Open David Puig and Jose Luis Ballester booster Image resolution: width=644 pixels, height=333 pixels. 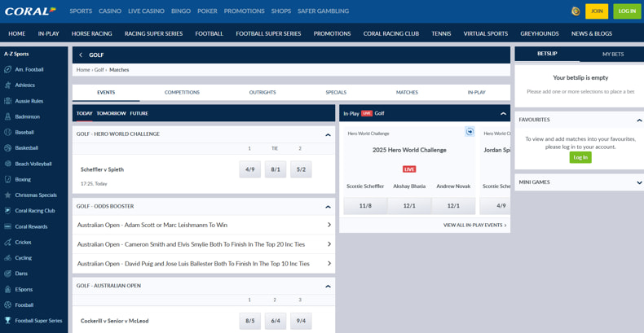coord(204,264)
